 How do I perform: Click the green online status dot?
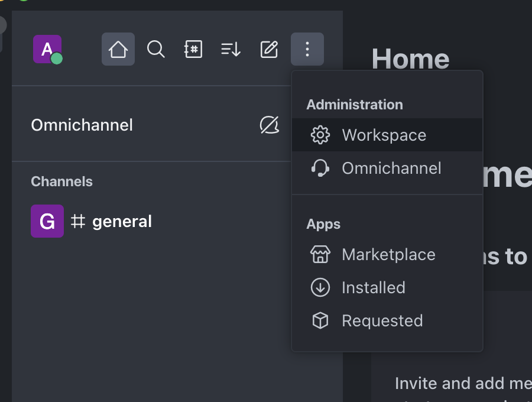pos(57,59)
